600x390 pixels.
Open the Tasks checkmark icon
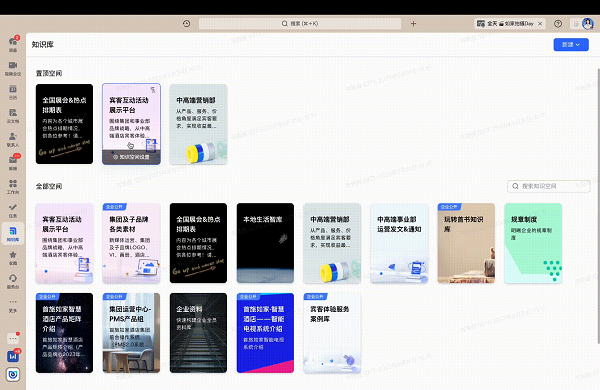(13, 210)
